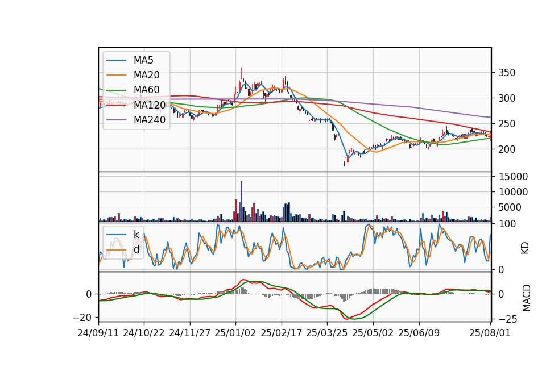Click the 10000 volume axis label
Screen dimensions: 546x392
[513, 192]
